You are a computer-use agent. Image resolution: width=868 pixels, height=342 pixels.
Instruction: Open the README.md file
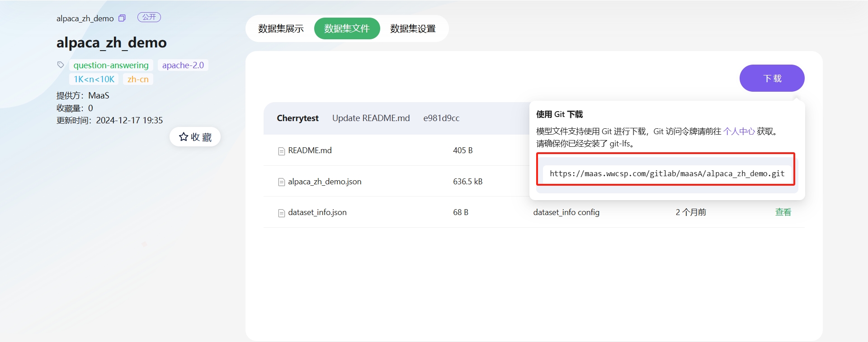click(x=310, y=150)
